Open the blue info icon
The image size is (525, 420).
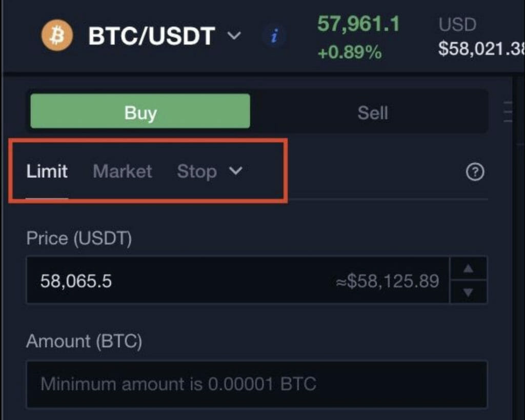275,35
